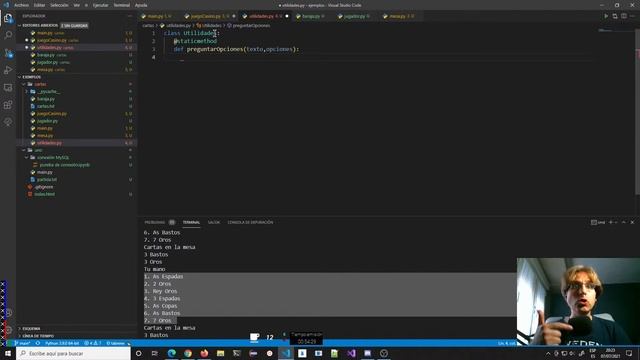Viewport: 640px width, 360px height.
Task: Open the Explorer view in activity bar
Action: tap(8, 18)
